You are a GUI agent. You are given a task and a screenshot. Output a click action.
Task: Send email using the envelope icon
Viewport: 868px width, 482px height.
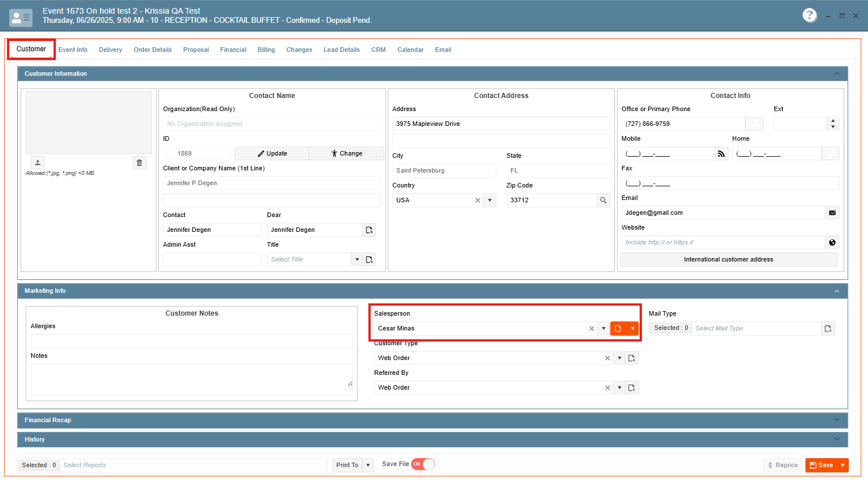point(832,213)
